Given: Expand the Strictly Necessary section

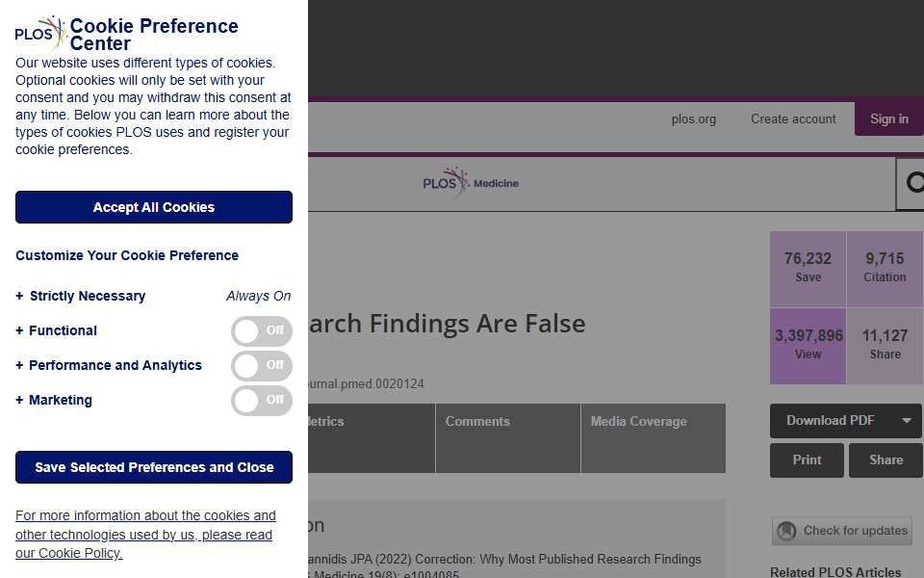Looking at the screenshot, I should [x=81, y=296].
